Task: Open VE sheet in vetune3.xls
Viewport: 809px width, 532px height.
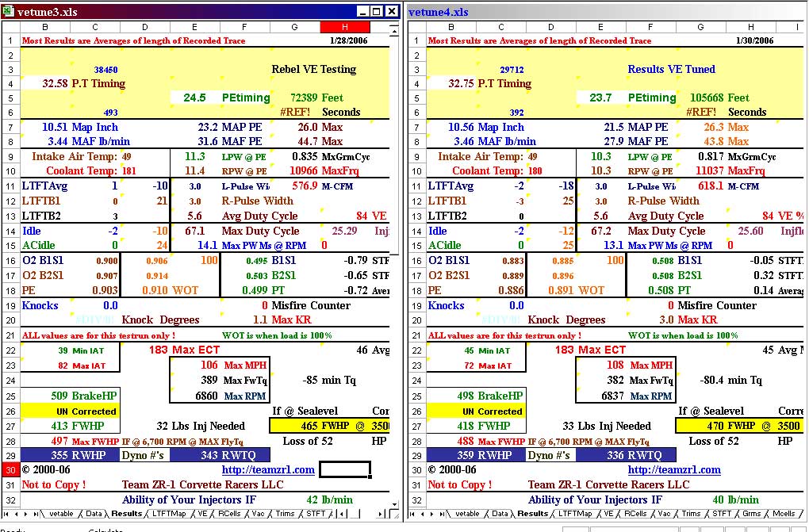Action: [203, 514]
